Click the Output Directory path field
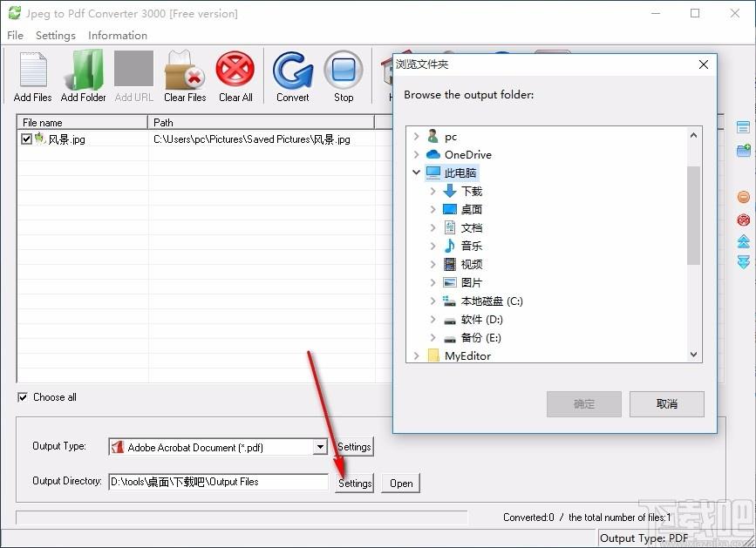Image resolution: width=756 pixels, height=548 pixels. [x=219, y=482]
